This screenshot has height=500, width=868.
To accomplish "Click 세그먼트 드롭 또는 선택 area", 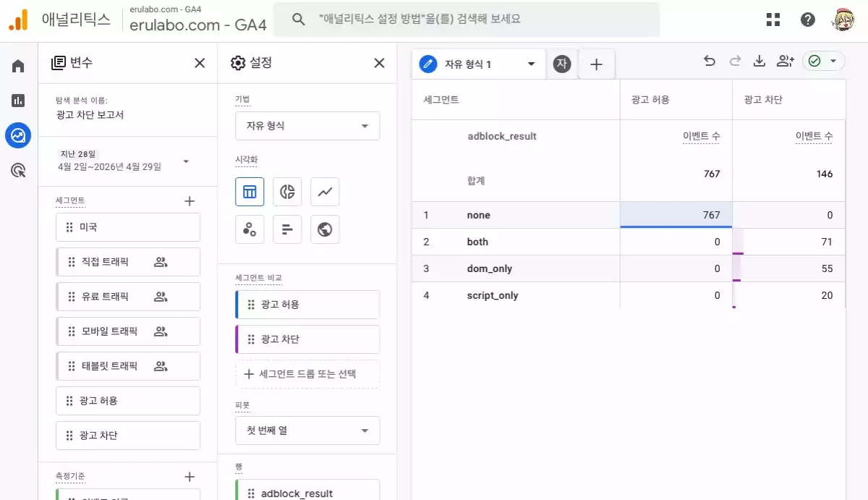I will 307,374.
